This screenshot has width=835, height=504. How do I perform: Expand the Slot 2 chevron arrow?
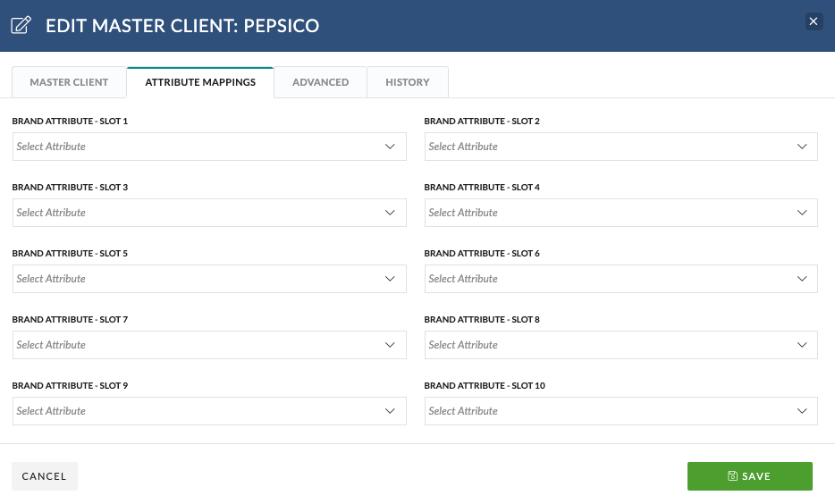point(802,147)
